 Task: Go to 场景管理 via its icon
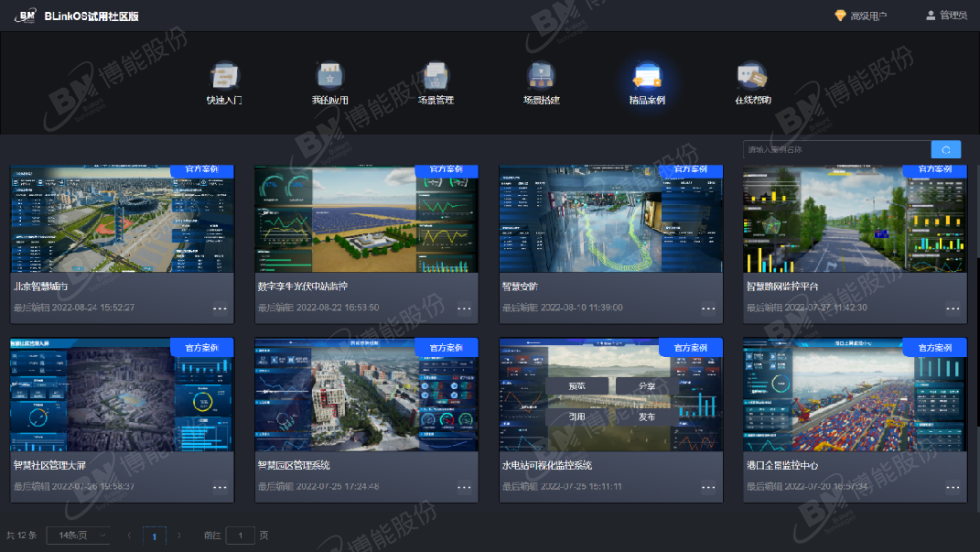[x=436, y=76]
